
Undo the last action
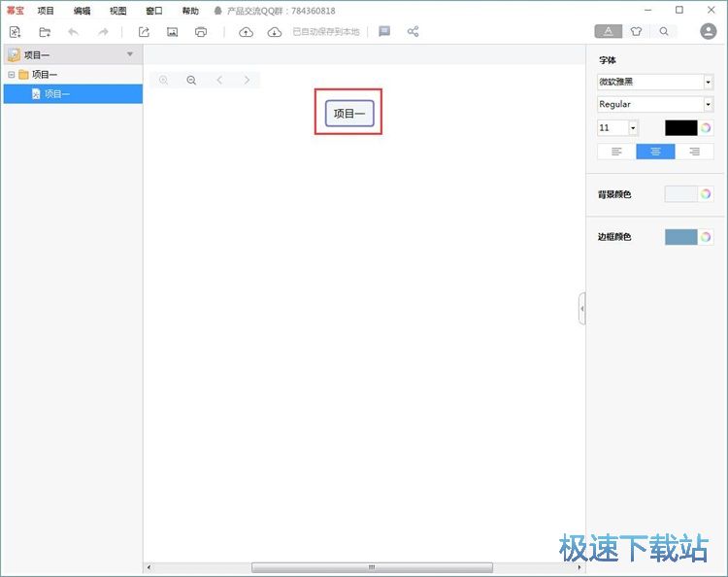tap(74, 32)
